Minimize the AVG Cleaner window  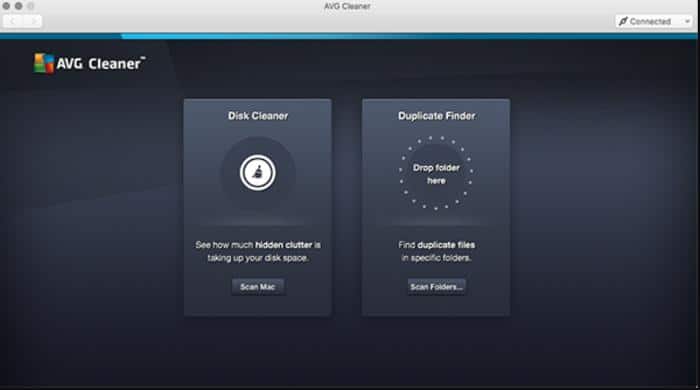[x=18, y=6]
